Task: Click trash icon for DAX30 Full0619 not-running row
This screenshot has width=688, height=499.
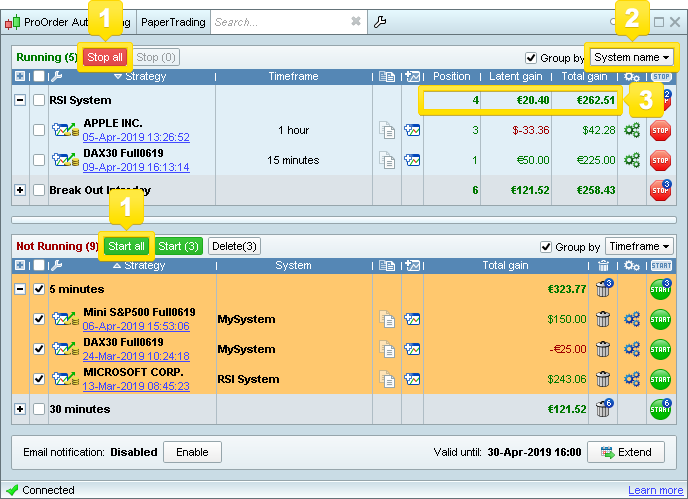Action: (603, 349)
